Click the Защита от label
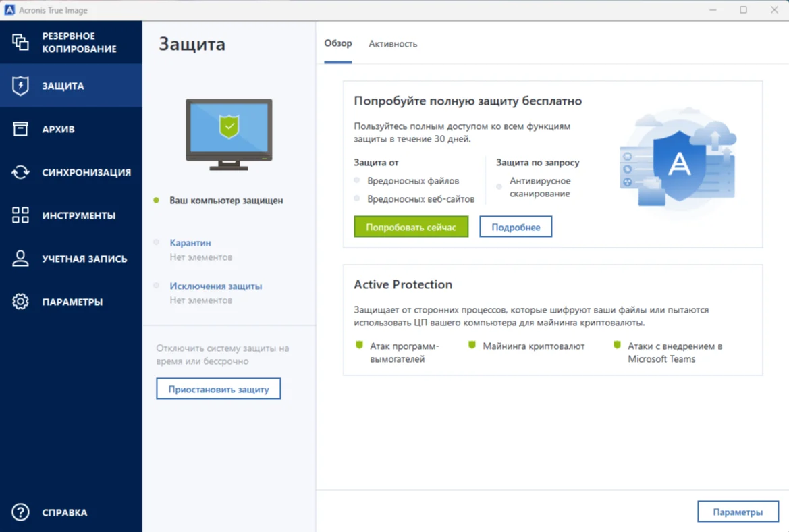Image resolution: width=789 pixels, height=532 pixels. point(377,163)
